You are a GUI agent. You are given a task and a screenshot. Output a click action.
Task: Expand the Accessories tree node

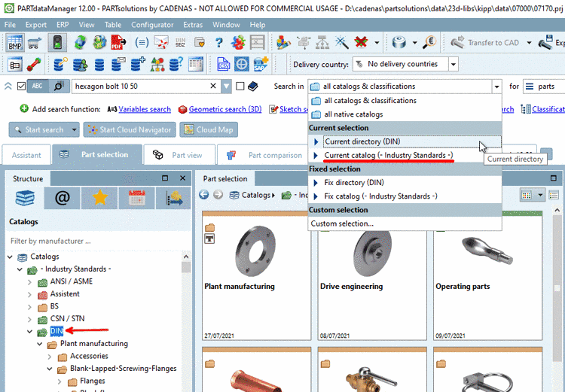[x=50, y=357]
